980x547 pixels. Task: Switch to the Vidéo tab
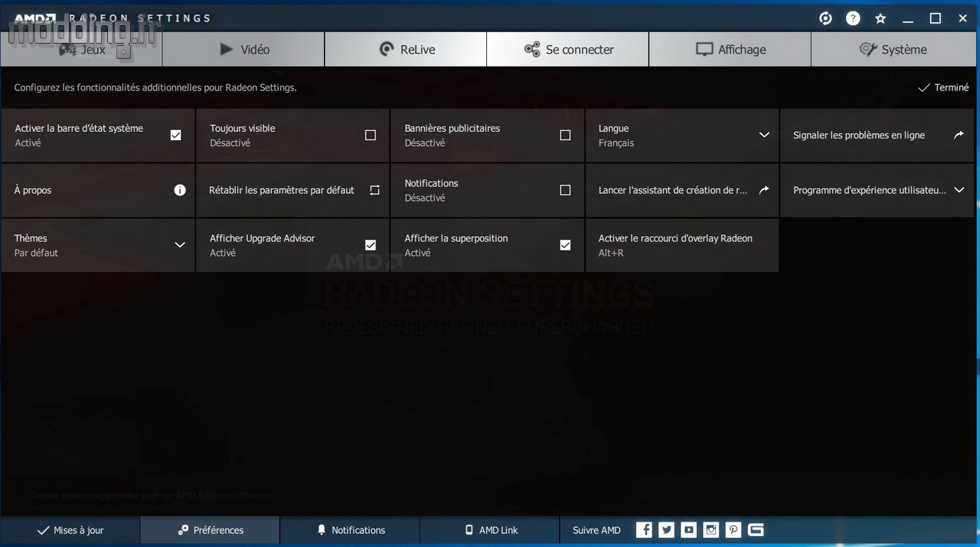(x=243, y=49)
